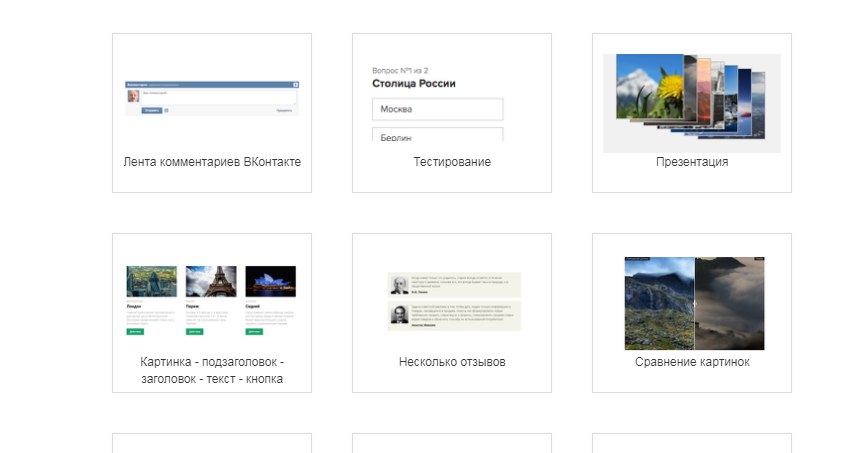Click the Столица России question heading

[414, 83]
